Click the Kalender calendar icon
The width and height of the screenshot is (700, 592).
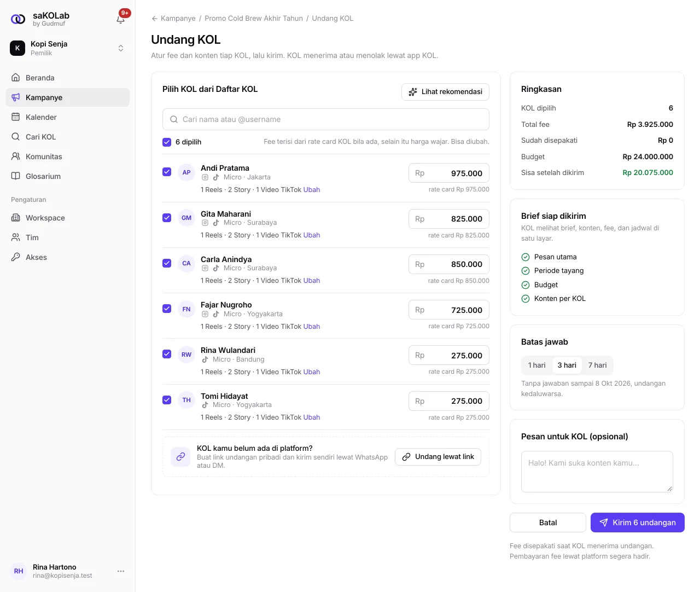pos(16,117)
